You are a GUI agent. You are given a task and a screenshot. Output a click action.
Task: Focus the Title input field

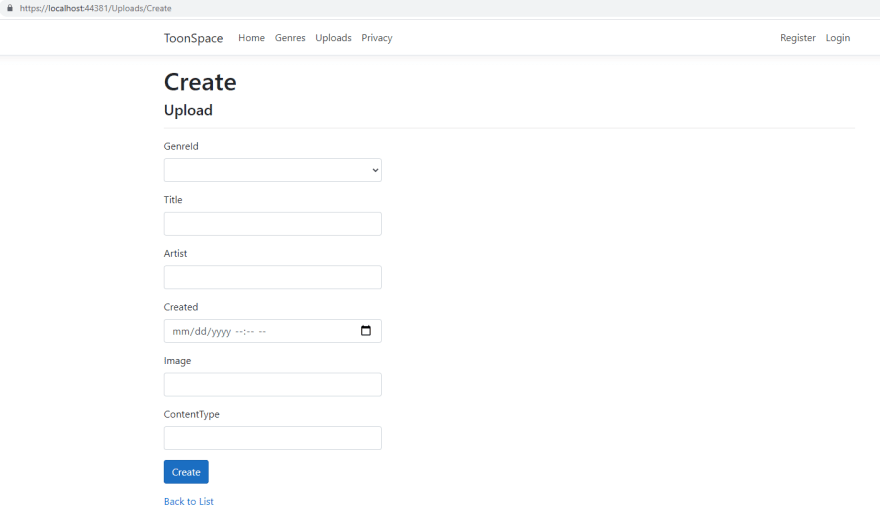(273, 224)
